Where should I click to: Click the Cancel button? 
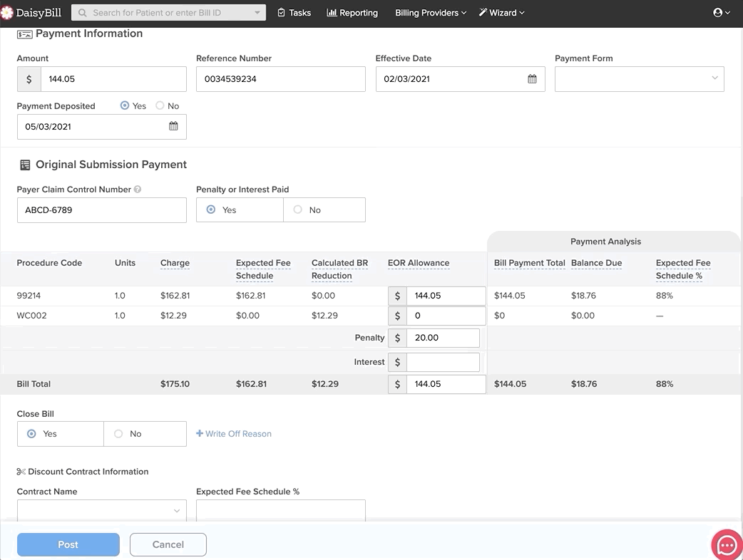(x=168, y=544)
